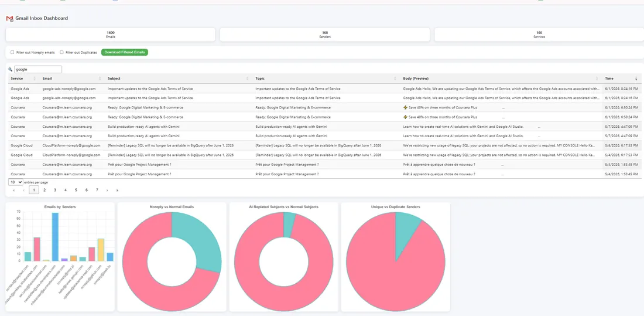644x316 pixels.
Task: Go to page 5
Action: tap(76, 190)
